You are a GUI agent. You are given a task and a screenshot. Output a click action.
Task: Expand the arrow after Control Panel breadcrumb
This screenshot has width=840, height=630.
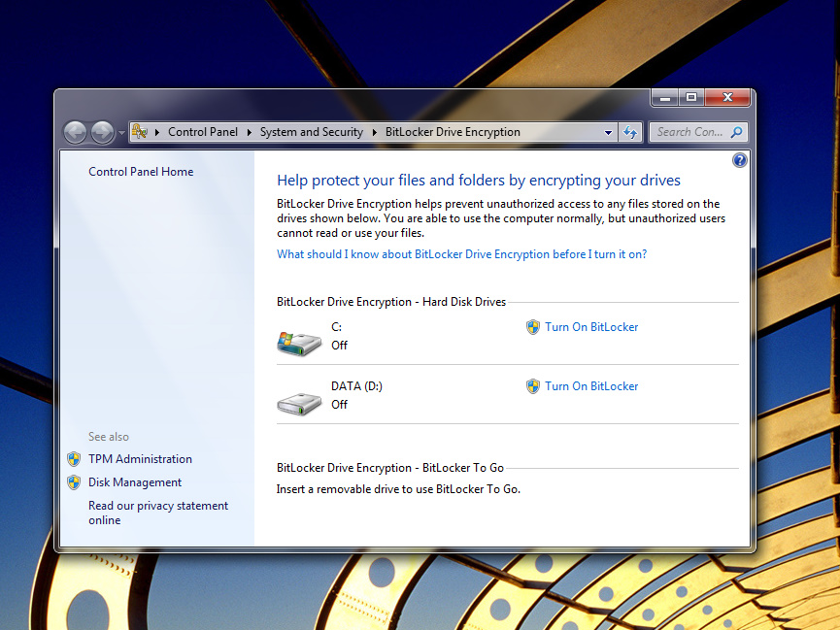pyautogui.click(x=249, y=132)
